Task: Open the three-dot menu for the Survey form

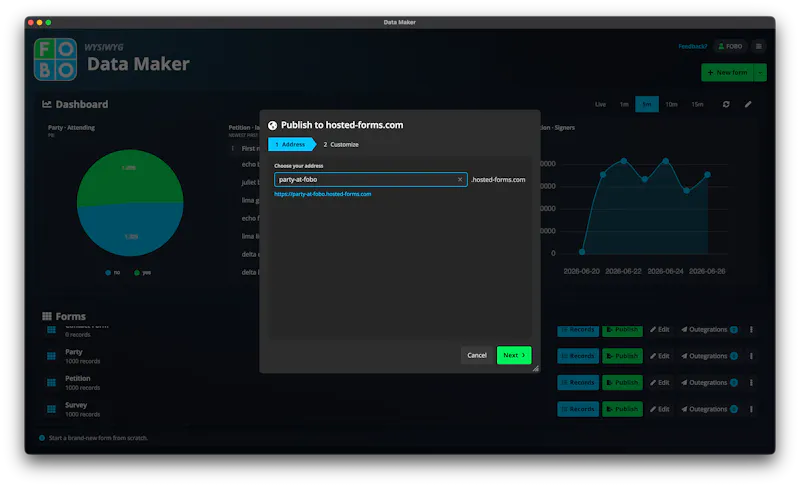Action: coord(751,409)
